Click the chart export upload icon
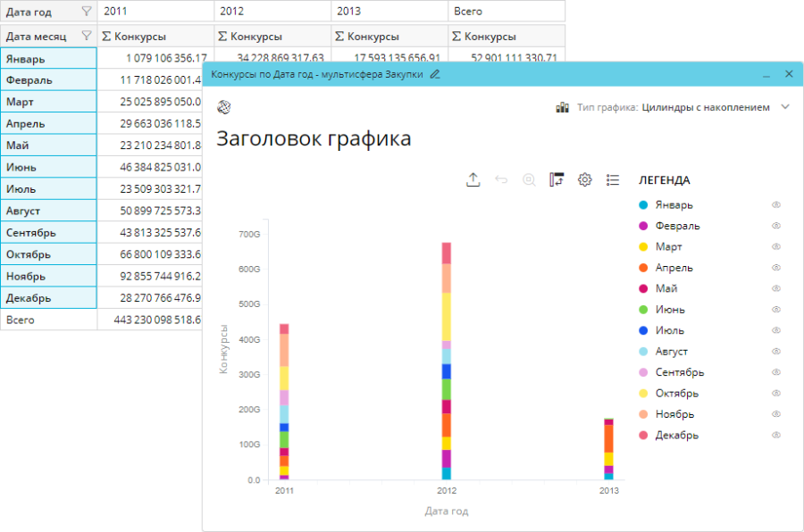 click(x=473, y=179)
